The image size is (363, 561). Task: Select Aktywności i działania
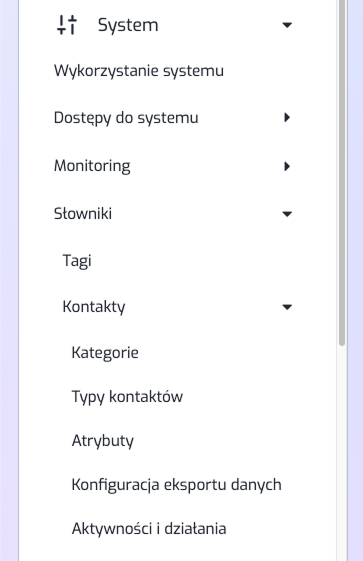(149, 529)
